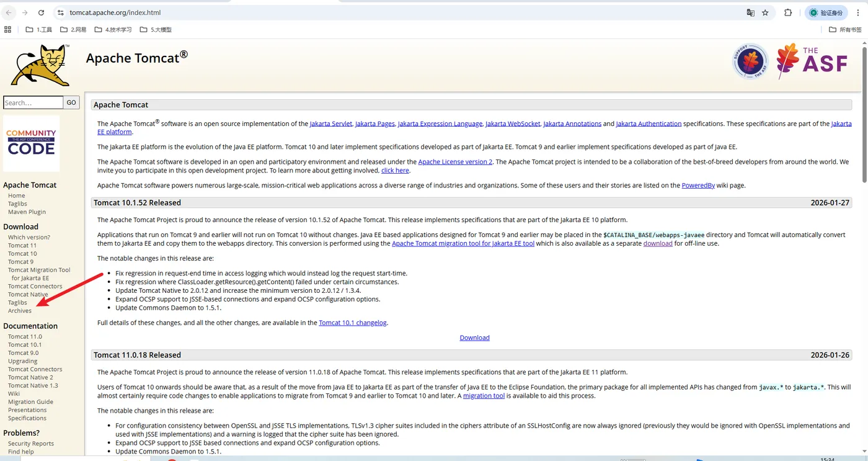Click the 'Tomcat 10.1.52 Released' heading text

[x=137, y=202]
